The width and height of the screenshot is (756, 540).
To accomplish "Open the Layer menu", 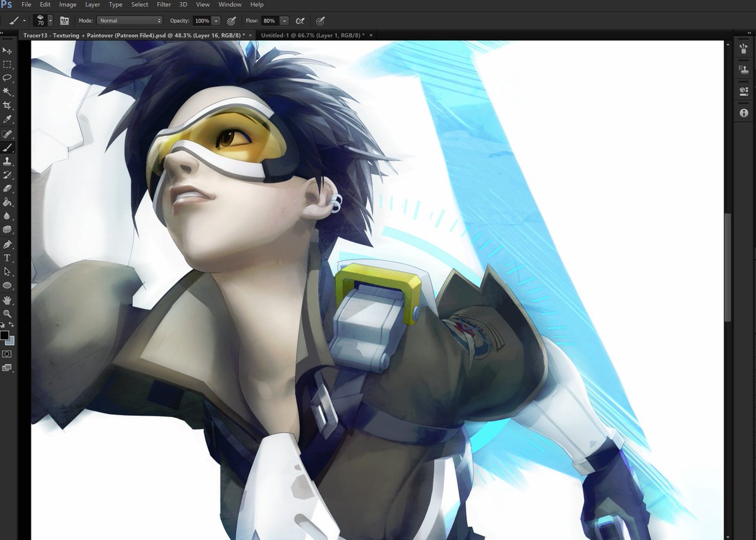I will pos(93,4).
